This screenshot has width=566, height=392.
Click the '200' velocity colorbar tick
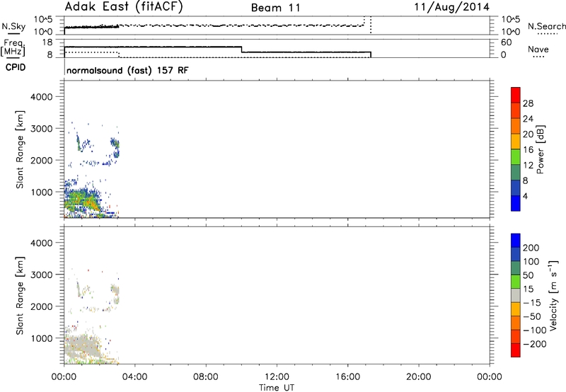tap(531, 248)
